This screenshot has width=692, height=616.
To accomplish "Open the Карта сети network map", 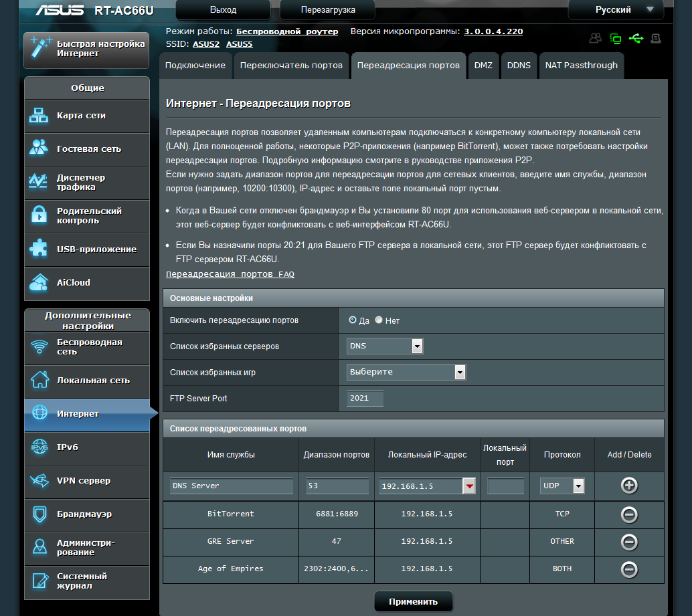I will tap(87, 116).
